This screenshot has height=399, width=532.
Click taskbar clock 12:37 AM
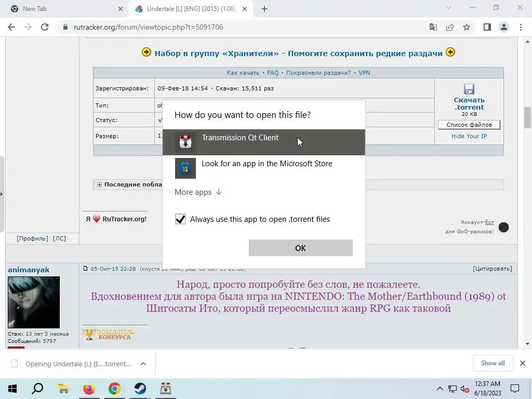[x=487, y=389]
